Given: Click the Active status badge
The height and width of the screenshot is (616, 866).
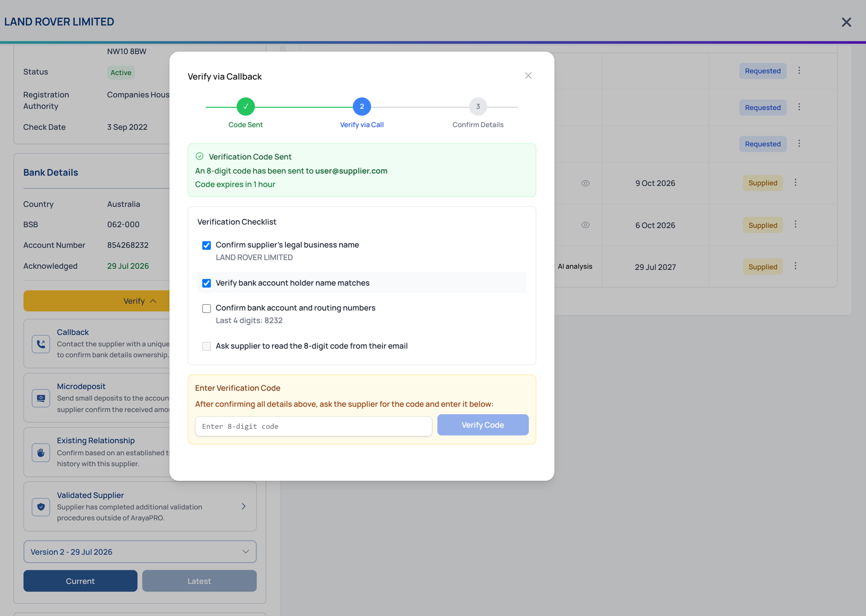Looking at the screenshot, I should tap(121, 72).
